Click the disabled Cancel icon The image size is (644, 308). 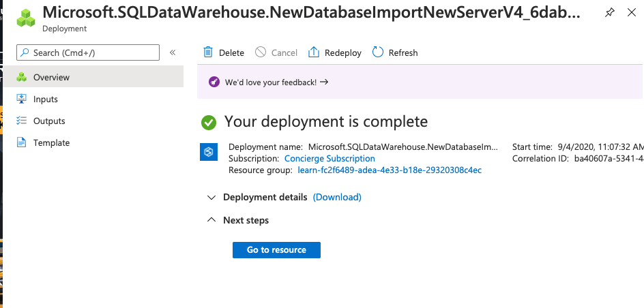(261, 52)
